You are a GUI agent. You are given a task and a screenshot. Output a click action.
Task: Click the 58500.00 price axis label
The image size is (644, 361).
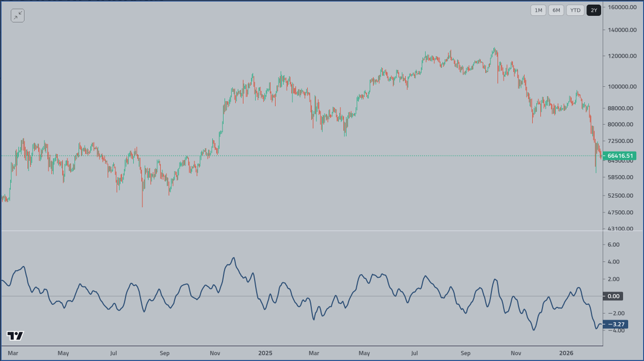tap(621, 177)
